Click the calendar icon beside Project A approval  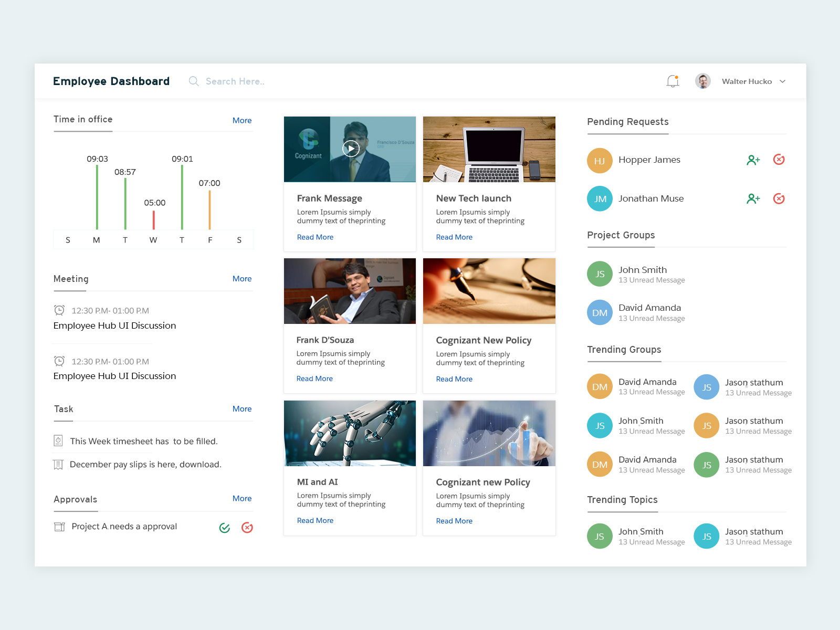pos(59,527)
